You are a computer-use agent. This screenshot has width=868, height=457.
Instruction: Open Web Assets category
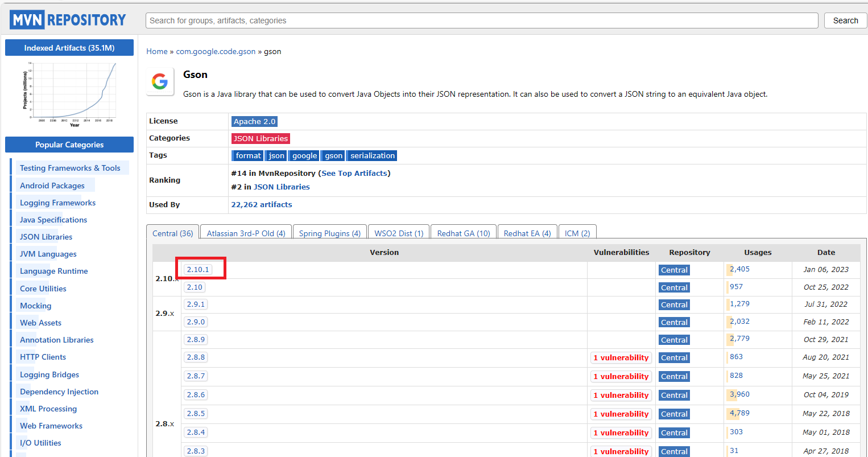[x=40, y=323]
